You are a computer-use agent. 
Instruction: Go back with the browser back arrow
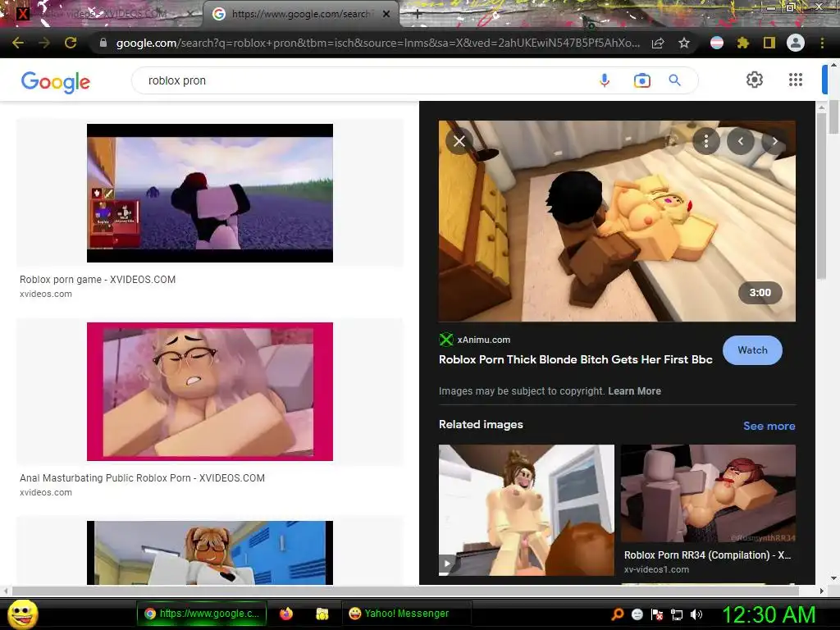click(x=18, y=43)
